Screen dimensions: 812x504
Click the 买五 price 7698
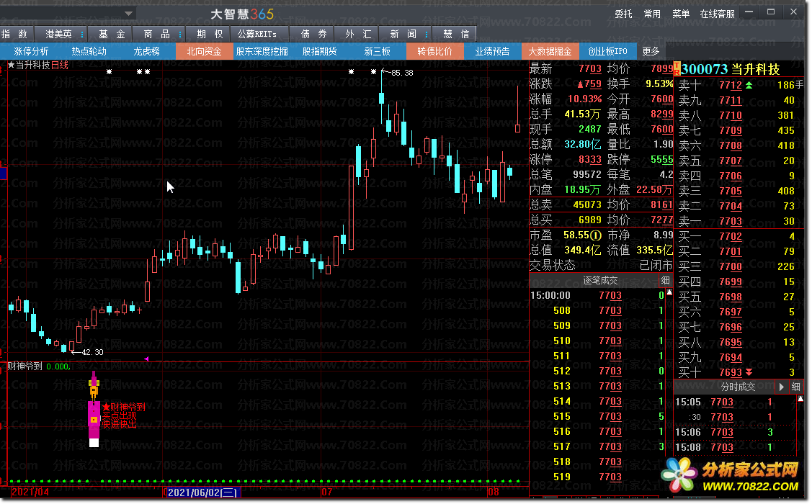730,297
